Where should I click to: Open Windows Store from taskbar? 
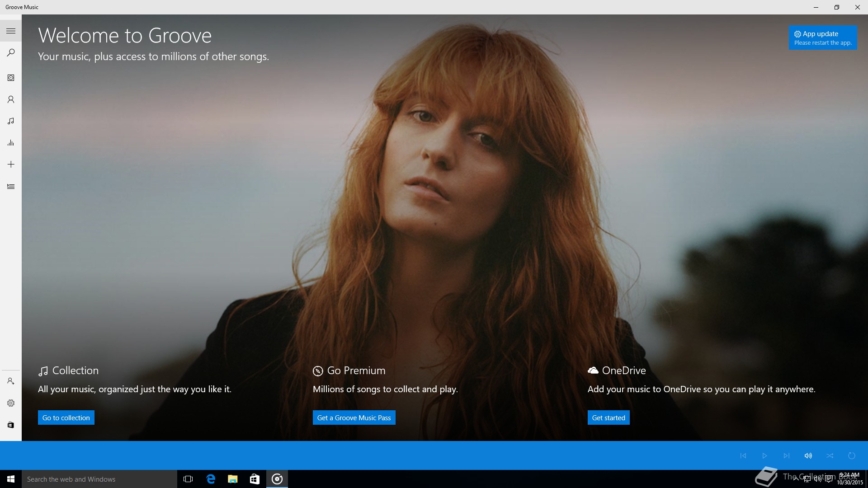255,479
